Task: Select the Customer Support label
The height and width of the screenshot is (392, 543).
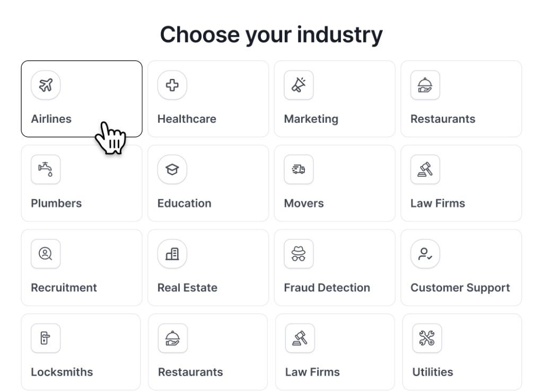Action: point(460,288)
